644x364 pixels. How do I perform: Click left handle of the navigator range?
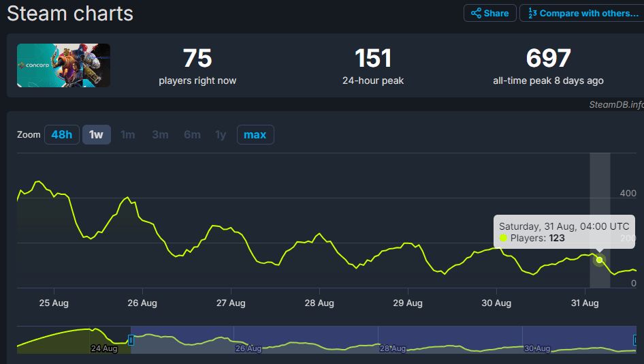click(131, 340)
